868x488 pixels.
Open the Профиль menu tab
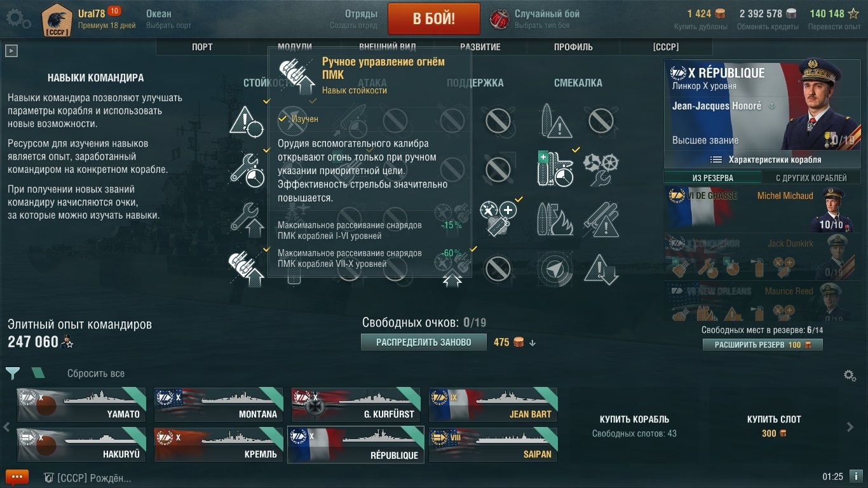pos(573,47)
